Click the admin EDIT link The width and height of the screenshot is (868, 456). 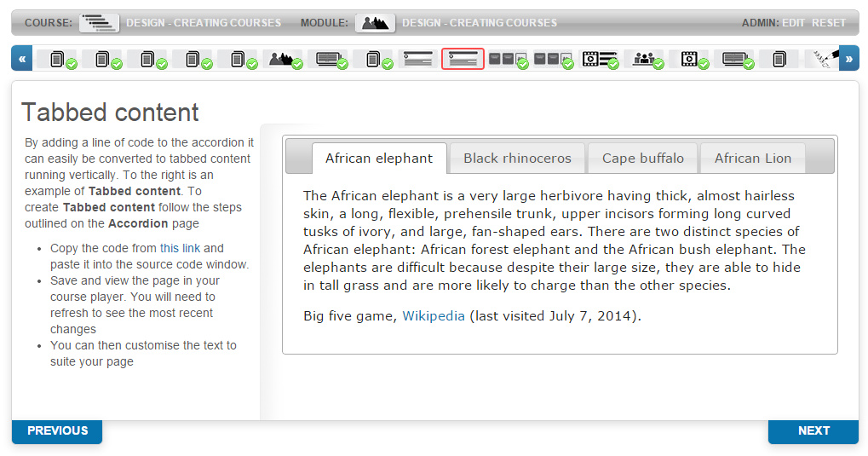(x=793, y=23)
